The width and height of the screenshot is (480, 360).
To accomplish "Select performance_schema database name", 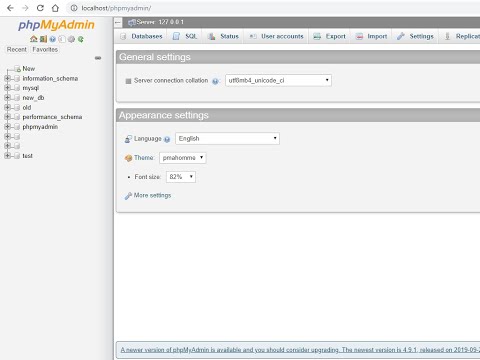I will 52,117.
